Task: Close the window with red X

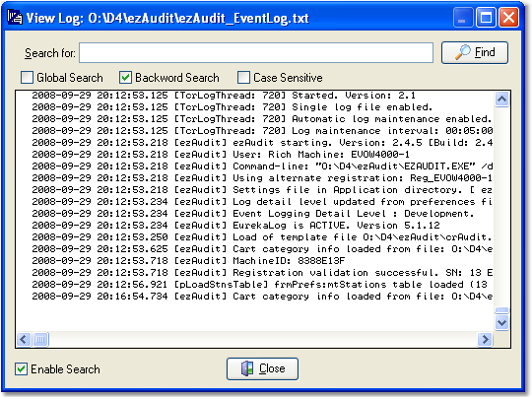Action: [x=508, y=18]
